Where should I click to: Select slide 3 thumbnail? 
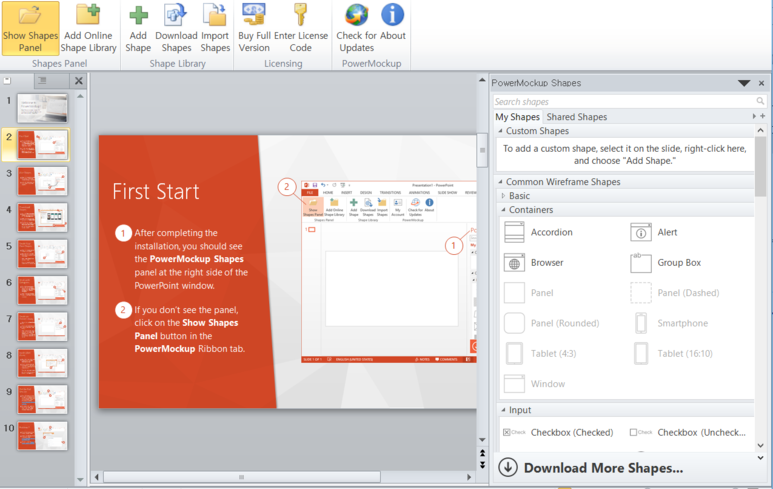pyautogui.click(x=42, y=181)
